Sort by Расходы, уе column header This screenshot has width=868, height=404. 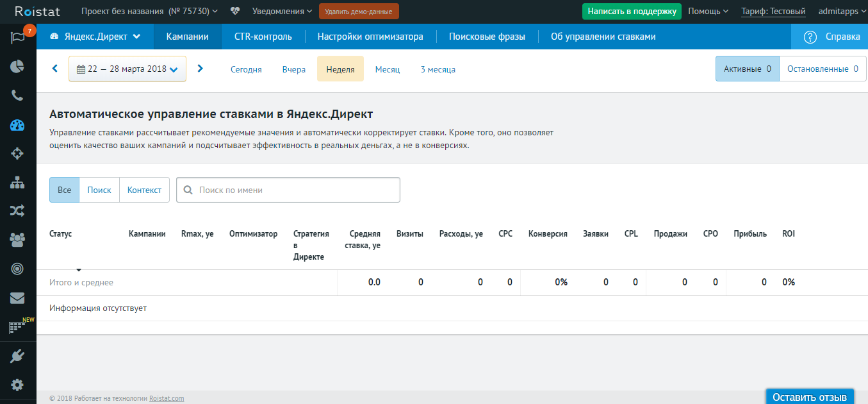(x=461, y=233)
